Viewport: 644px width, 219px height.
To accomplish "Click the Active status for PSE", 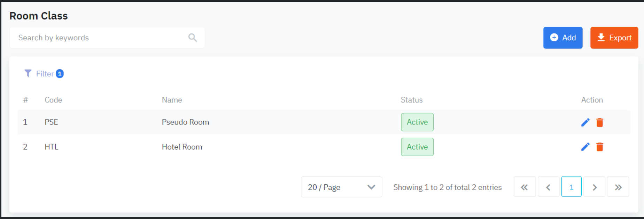I will click(x=417, y=122).
